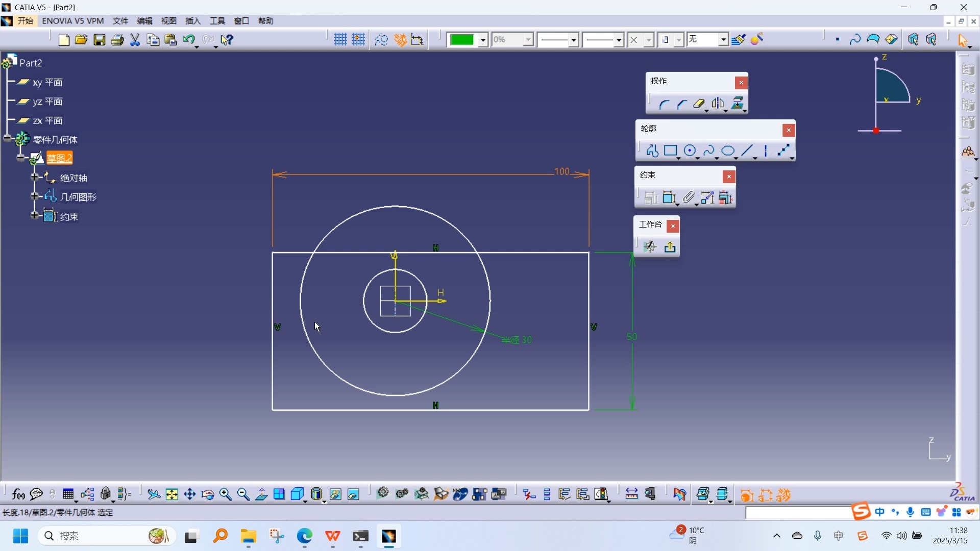Select the Mirror tool in 操作 toolbar
Image resolution: width=980 pixels, height=551 pixels.
[718, 104]
